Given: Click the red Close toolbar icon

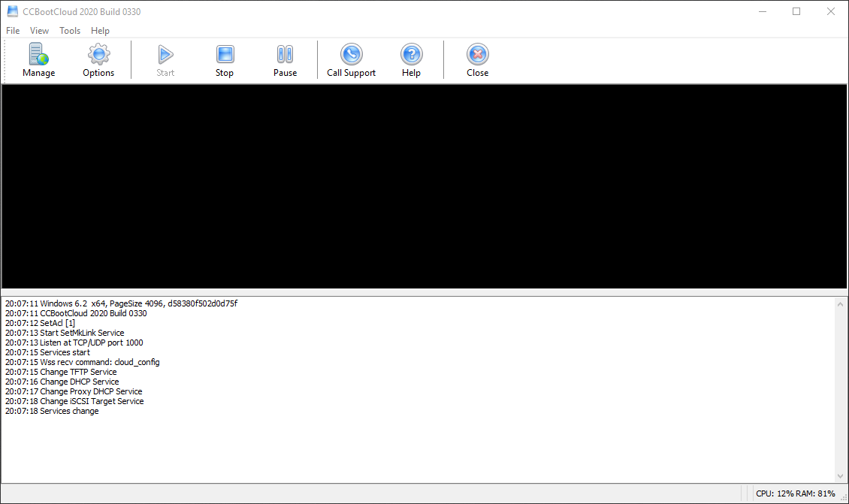Looking at the screenshot, I should (x=477, y=55).
